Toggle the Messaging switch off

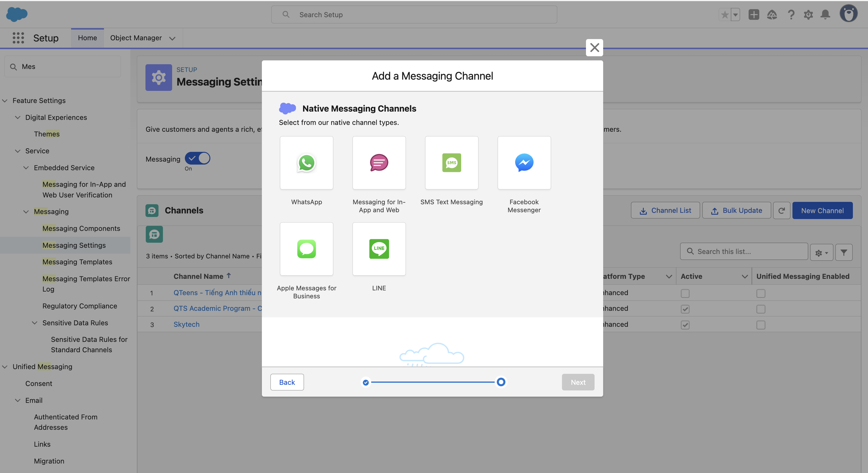[198, 158]
